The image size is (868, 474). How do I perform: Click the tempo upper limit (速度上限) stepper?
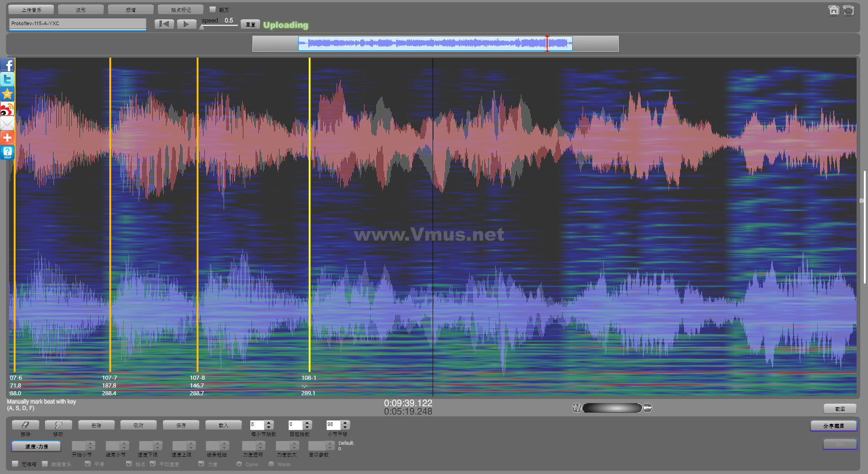click(x=184, y=446)
